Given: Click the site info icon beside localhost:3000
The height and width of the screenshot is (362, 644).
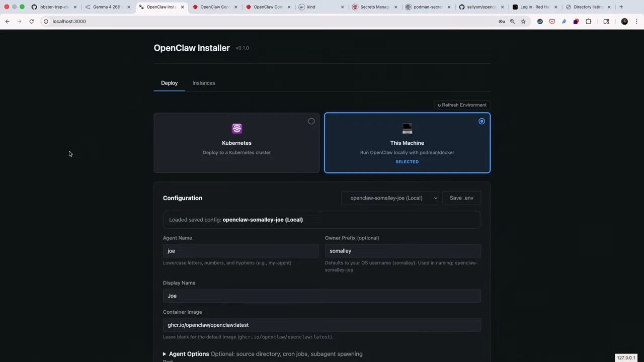Looking at the screenshot, I should pos(46,21).
